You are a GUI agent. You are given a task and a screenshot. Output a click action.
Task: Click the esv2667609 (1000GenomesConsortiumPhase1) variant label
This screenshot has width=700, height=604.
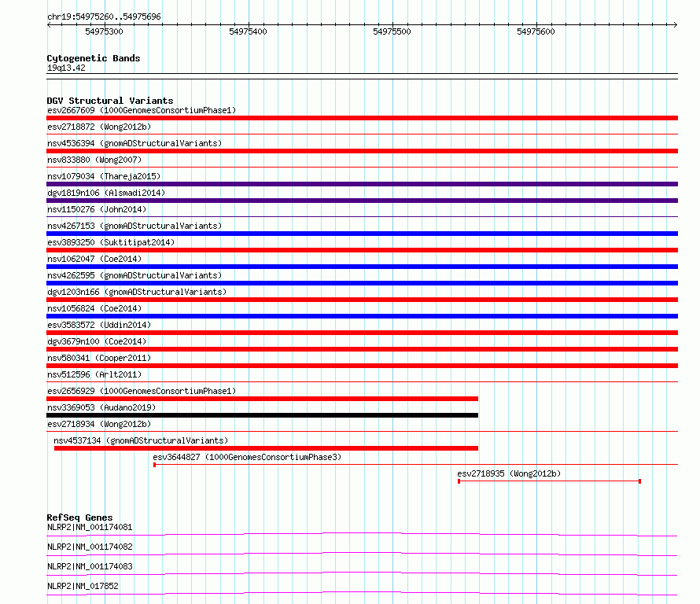click(x=142, y=110)
